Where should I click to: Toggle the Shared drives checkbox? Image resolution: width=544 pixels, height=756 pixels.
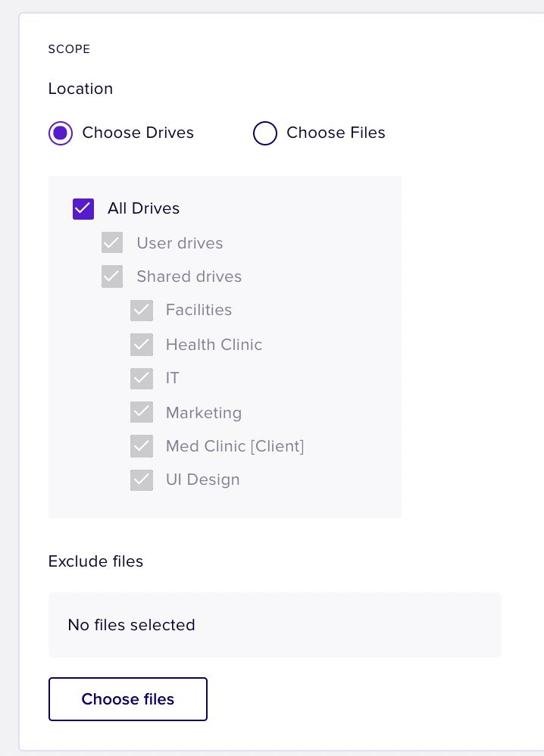112,276
